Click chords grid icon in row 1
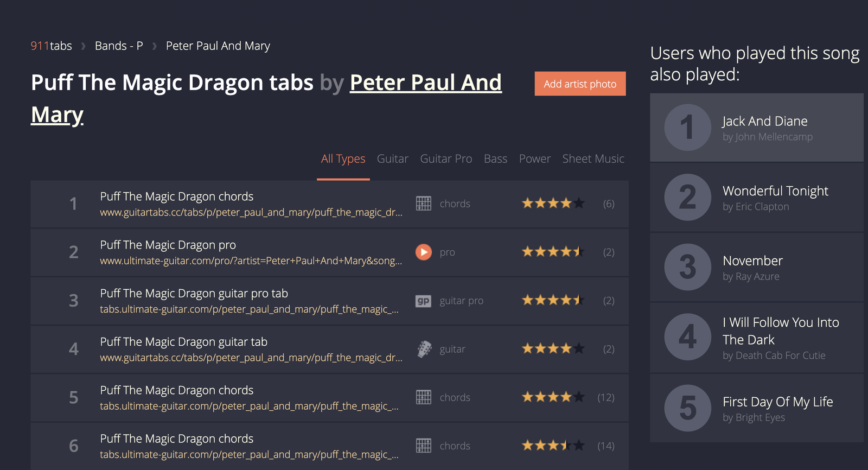This screenshot has width=868, height=470. pyautogui.click(x=424, y=204)
